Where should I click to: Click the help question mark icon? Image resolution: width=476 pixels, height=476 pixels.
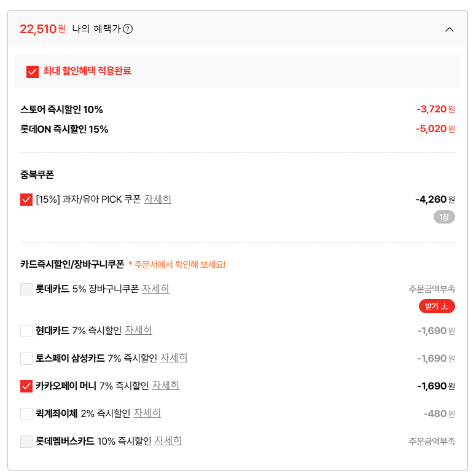[x=128, y=29]
